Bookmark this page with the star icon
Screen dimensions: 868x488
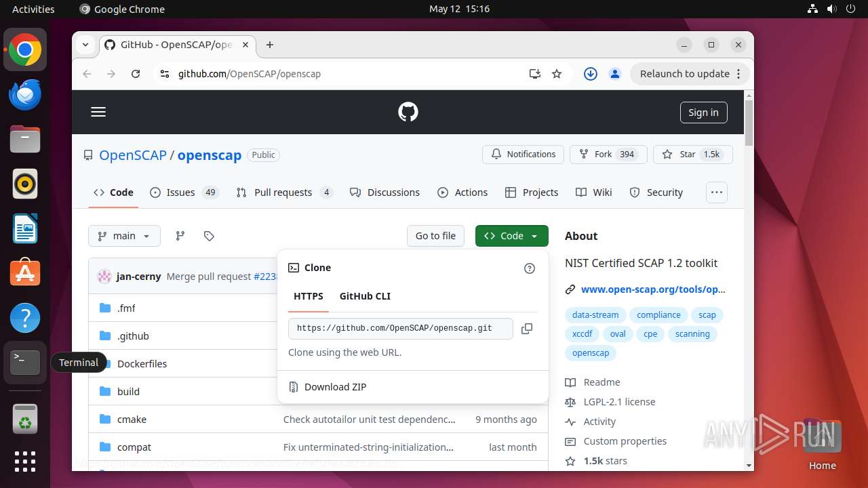pyautogui.click(x=557, y=74)
